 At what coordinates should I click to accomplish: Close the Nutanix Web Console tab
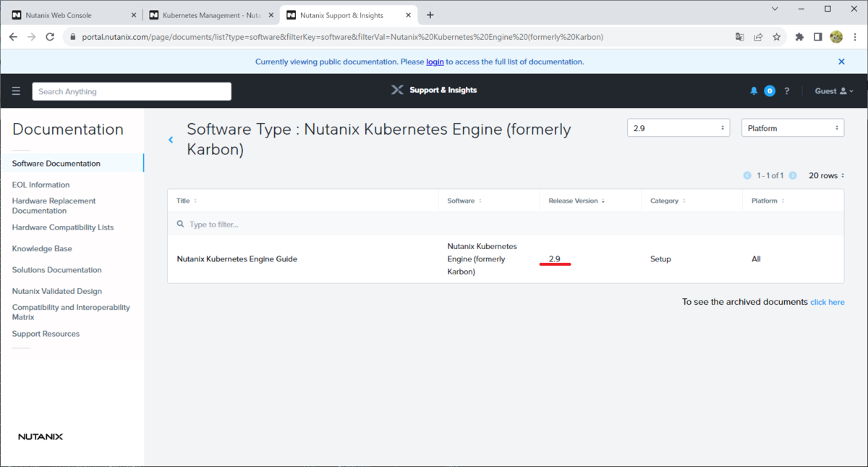click(134, 14)
